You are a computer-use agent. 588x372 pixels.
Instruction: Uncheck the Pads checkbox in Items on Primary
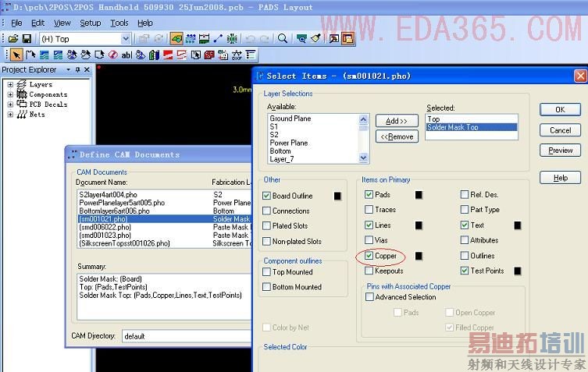pyautogui.click(x=369, y=194)
